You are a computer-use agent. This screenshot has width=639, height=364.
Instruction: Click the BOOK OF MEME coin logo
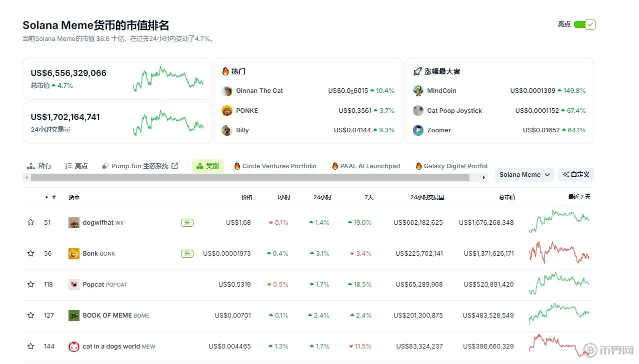tap(74, 316)
